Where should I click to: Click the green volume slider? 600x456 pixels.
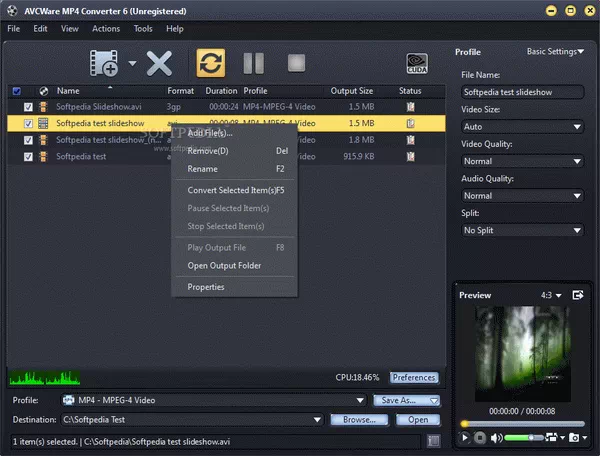tap(524, 438)
